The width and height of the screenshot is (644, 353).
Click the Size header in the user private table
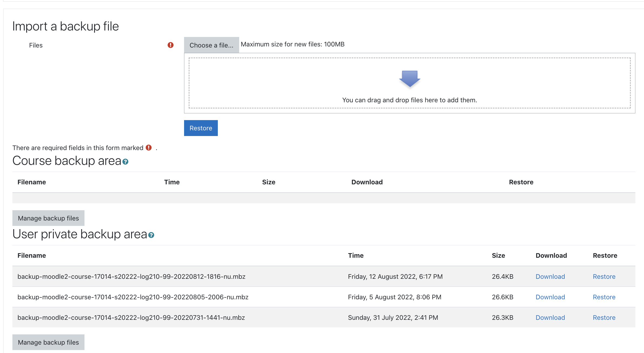coord(498,255)
